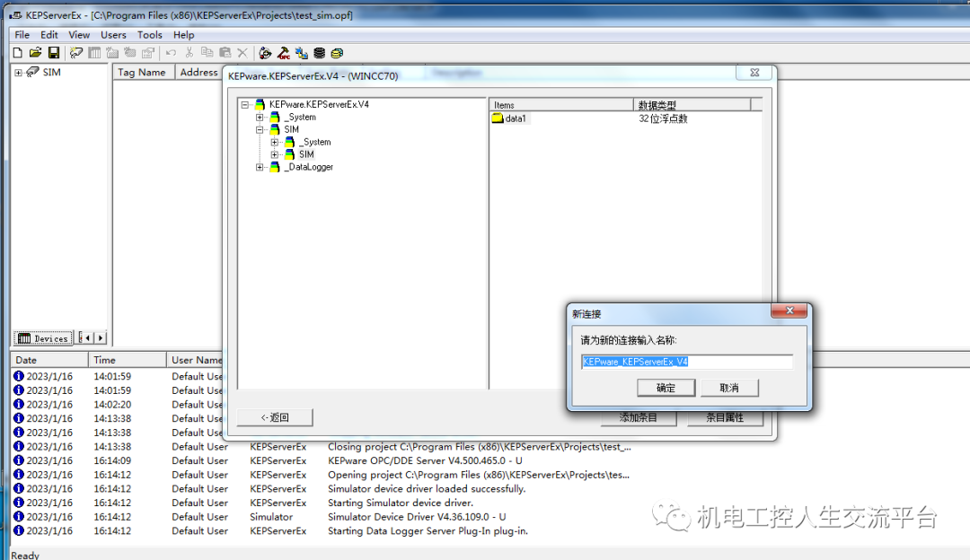Click the Open Project folder icon

click(35, 53)
